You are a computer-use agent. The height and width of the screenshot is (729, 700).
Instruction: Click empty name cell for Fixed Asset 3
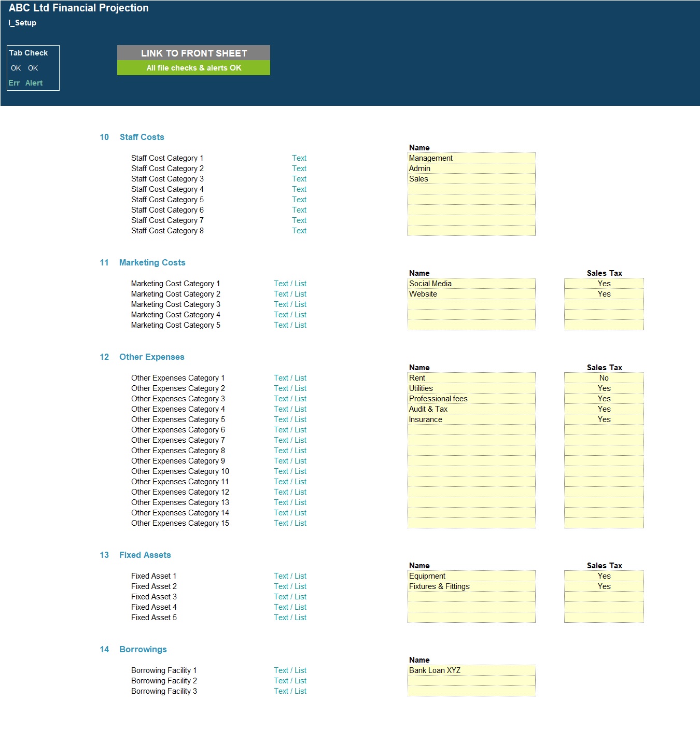point(471,597)
